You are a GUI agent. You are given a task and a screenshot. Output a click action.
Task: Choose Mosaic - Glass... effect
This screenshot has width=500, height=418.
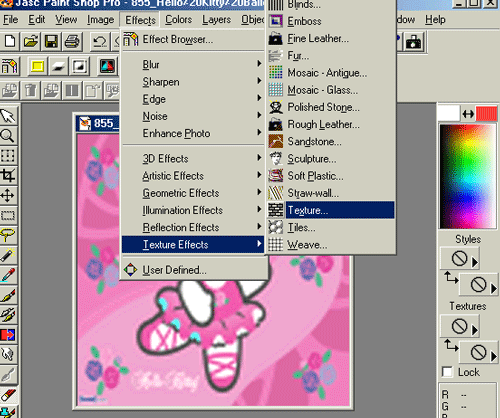331,90
